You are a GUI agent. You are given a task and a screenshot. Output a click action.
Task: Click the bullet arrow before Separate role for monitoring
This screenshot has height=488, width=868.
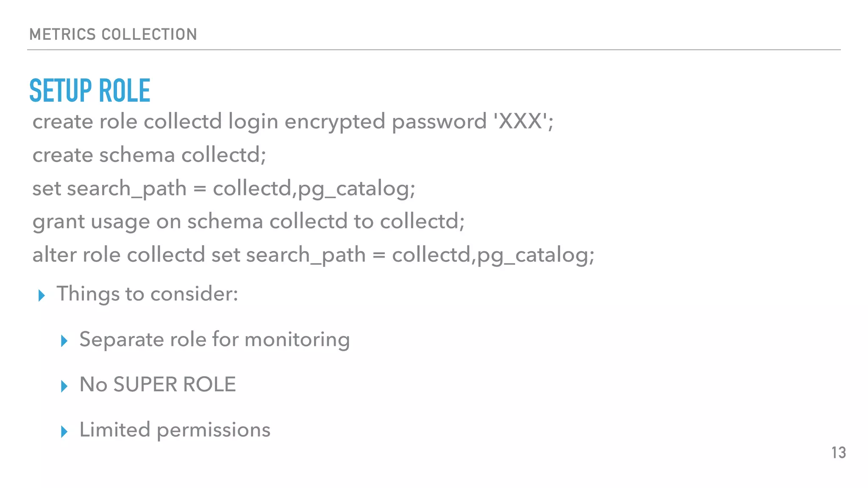click(64, 341)
